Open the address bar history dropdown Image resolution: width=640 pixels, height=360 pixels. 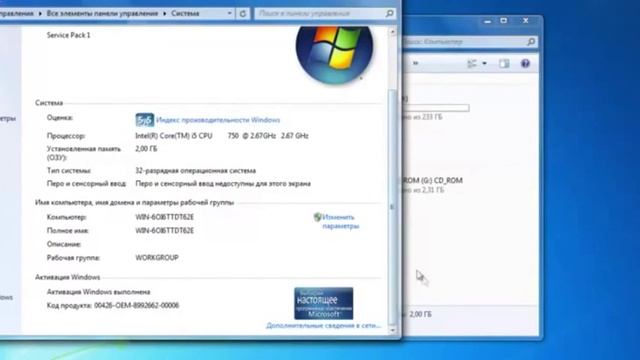click(x=229, y=13)
